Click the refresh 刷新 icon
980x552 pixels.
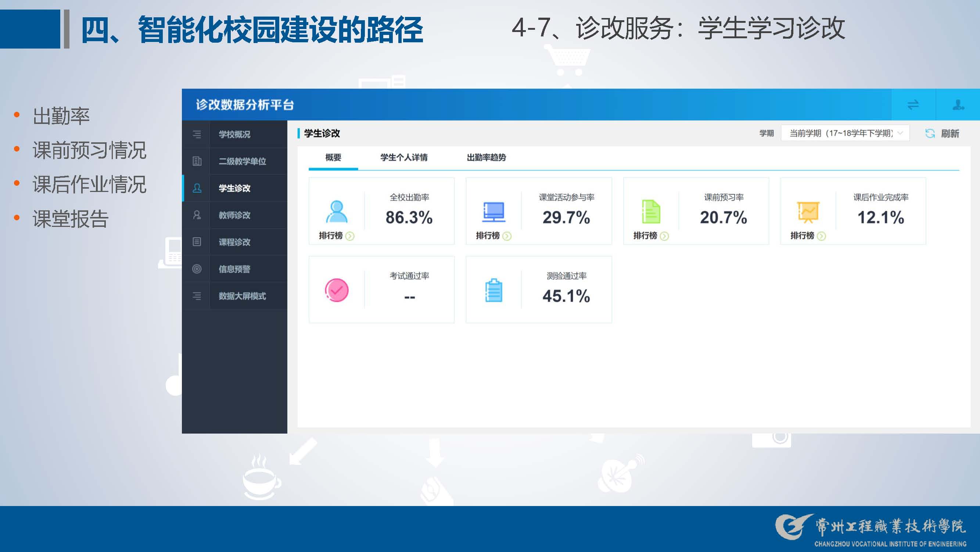(930, 133)
